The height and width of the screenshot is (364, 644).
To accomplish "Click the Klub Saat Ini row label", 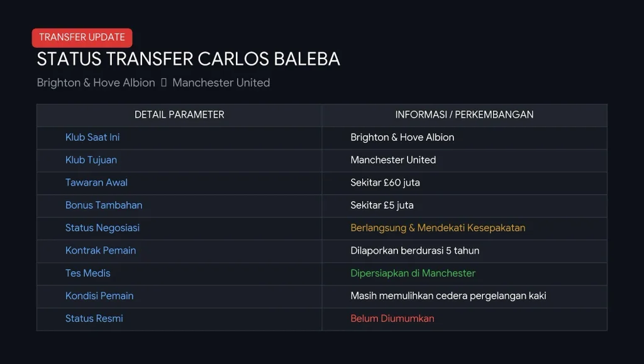I will coord(92,138).
